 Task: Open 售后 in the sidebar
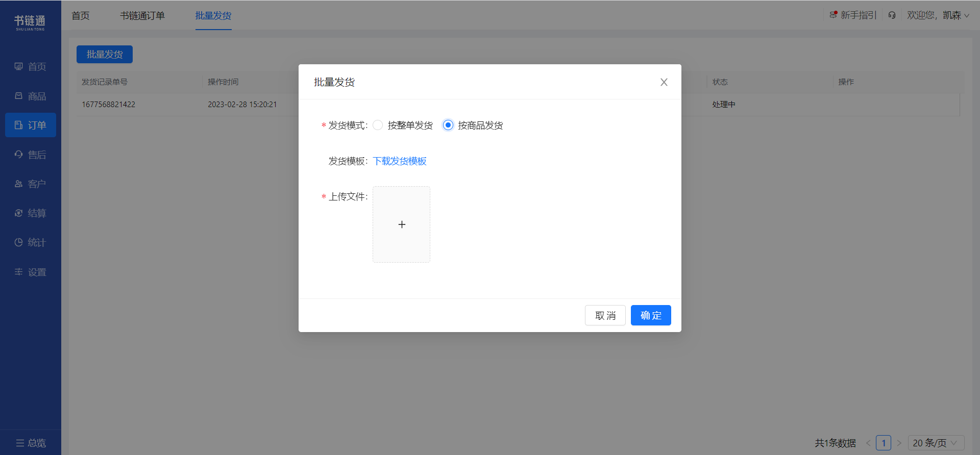[x=31, y=155]
